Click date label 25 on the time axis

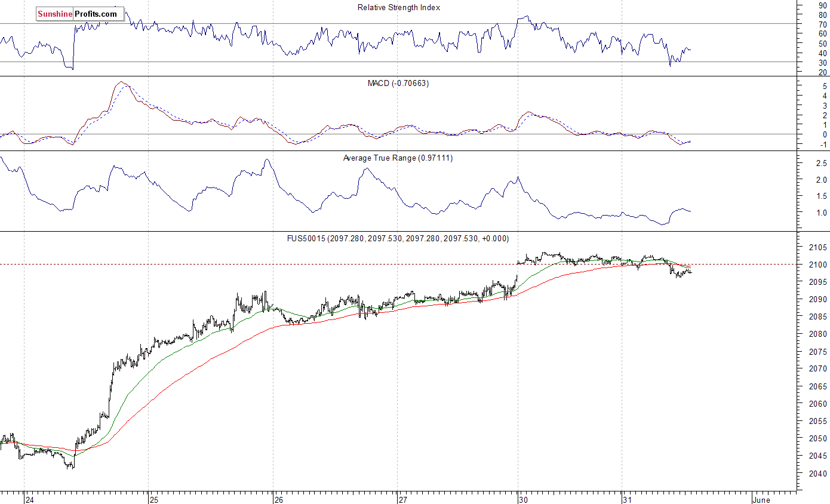coord(154,499)
